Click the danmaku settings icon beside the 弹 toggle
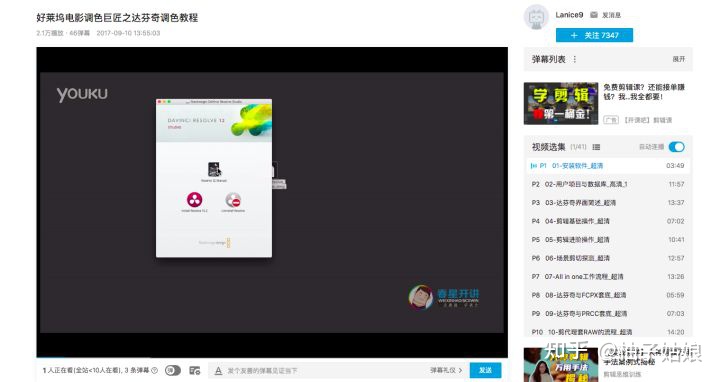The image size is (720, 382). coord(195,371)
